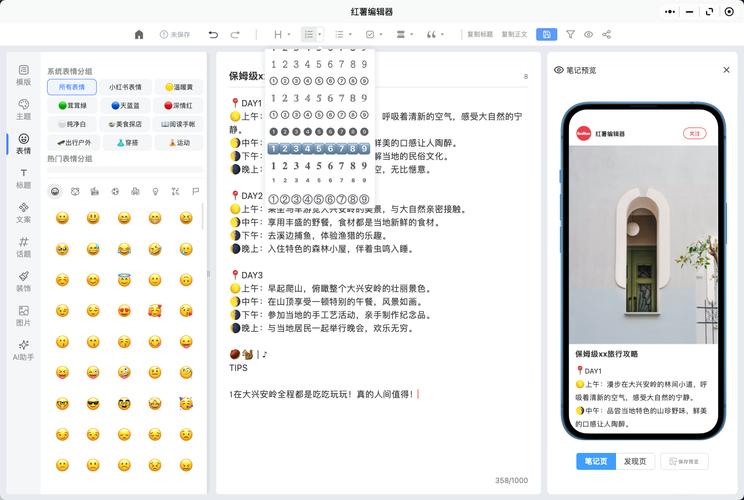Viewport: 744px width, 500px height.
Task: Expand the quote style dropdown
Action: pyautogui.click(x=435, y=34)
